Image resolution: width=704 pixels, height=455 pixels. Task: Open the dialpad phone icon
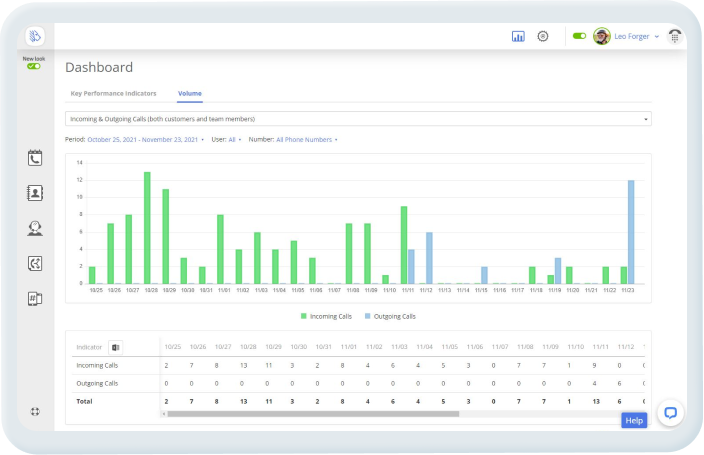coord(676,36)
